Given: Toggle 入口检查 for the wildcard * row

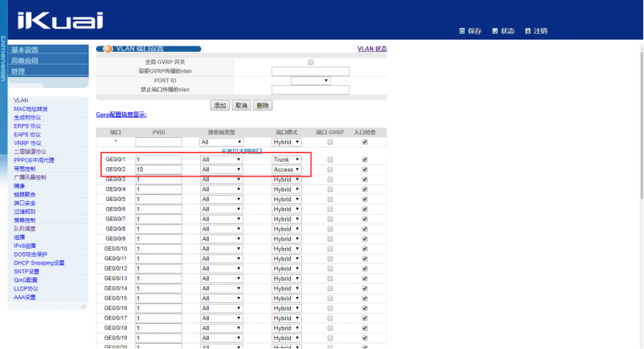Looking at the screenshot, I should click(365, 142).
